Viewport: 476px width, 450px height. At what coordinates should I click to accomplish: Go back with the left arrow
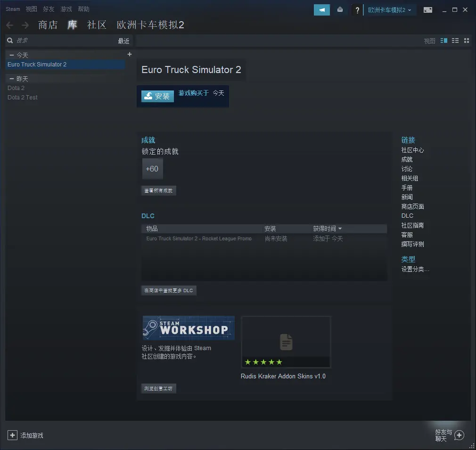pyautogui.click(x=10, y=25)
